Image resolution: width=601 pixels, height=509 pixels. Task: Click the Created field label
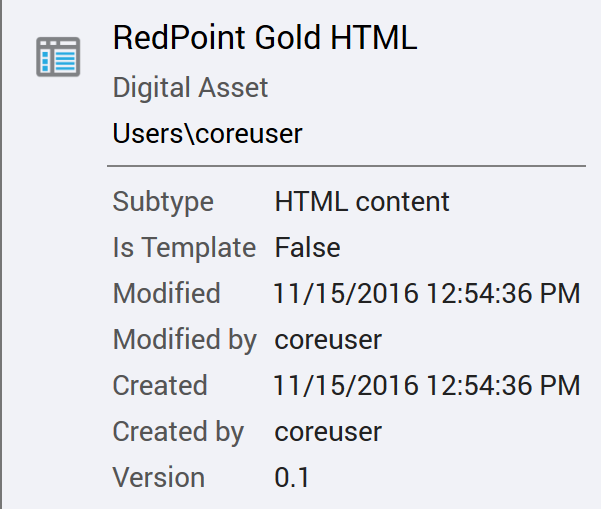pyautogui.click(x=160, y=386)
